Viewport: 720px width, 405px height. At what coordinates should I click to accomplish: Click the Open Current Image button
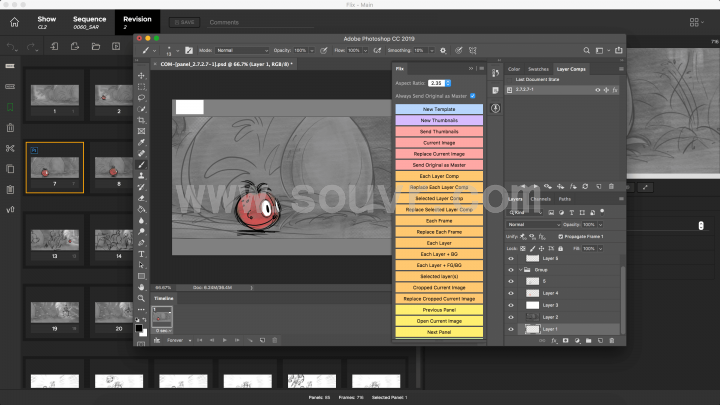(439, 321)
